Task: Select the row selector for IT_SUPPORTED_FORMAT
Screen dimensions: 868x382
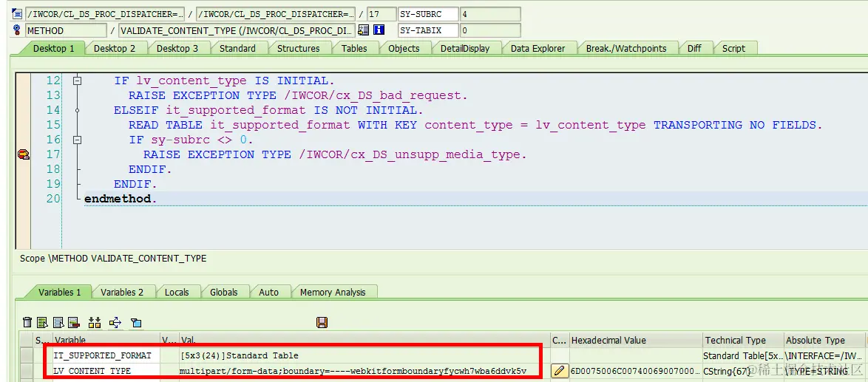Action: pos(27,355)
